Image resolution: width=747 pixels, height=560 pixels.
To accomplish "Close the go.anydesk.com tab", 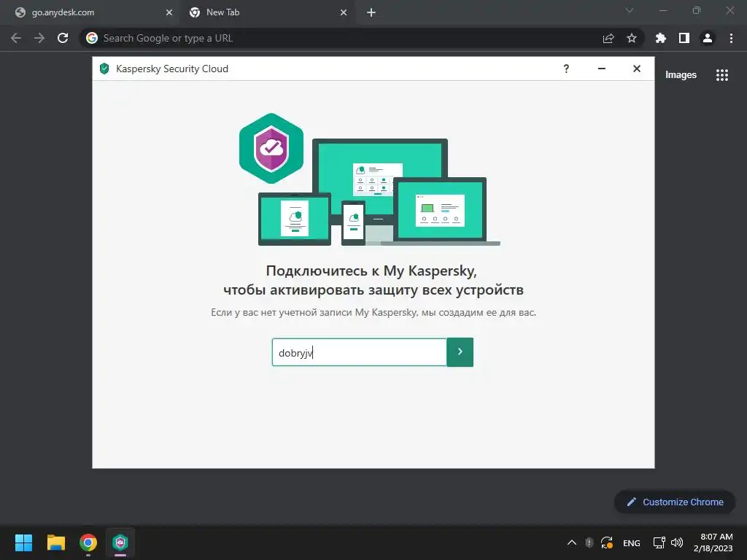I will click(169, 12).
